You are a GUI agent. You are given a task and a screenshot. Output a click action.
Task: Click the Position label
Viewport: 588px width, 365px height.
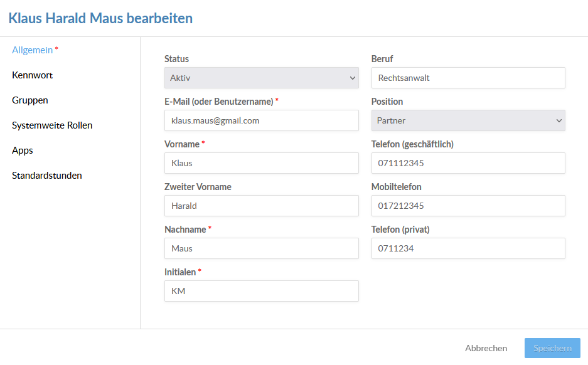[x=387, y=102]
